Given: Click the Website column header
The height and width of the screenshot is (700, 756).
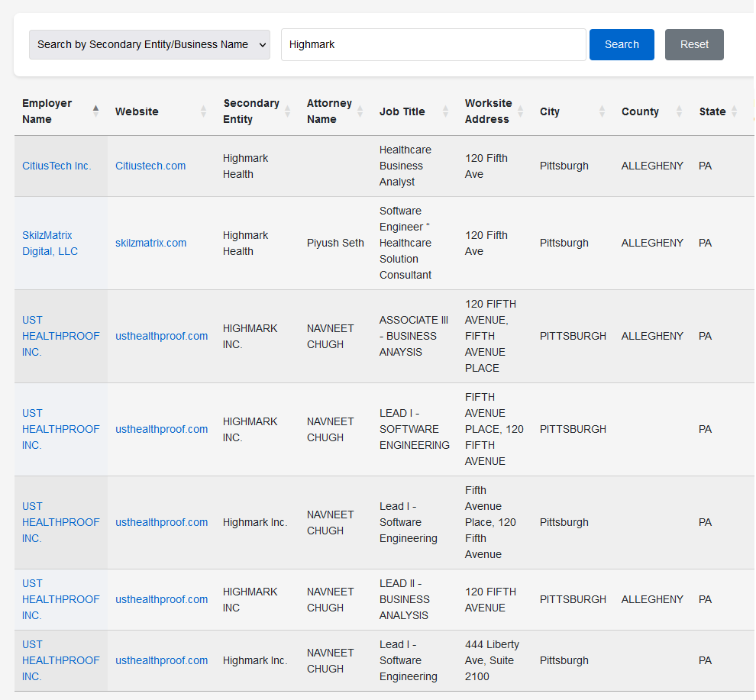Looking at the screenshot, I should click(x=161, y=111).
